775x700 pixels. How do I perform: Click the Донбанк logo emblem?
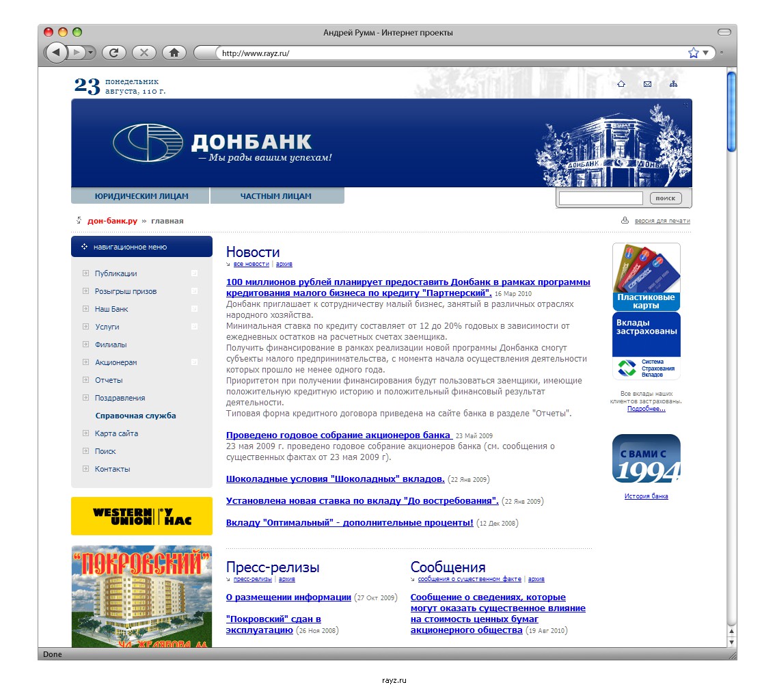pyautogui.click(x=148, y=142)
